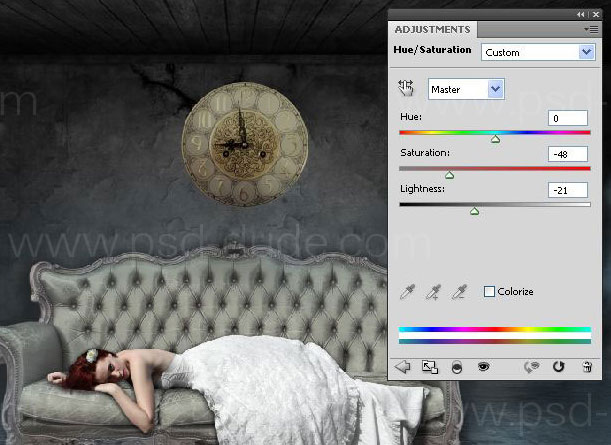The height and width of the screenshot is (445, 611).
Task: Reset adjustment to defaults icon
Action: tap(558, 367)
